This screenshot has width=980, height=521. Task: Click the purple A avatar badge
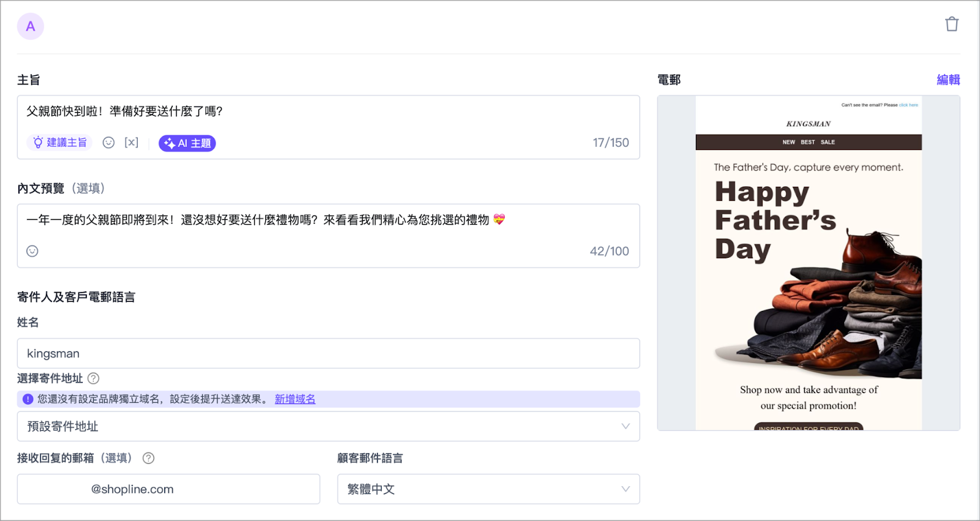(31, 26)
